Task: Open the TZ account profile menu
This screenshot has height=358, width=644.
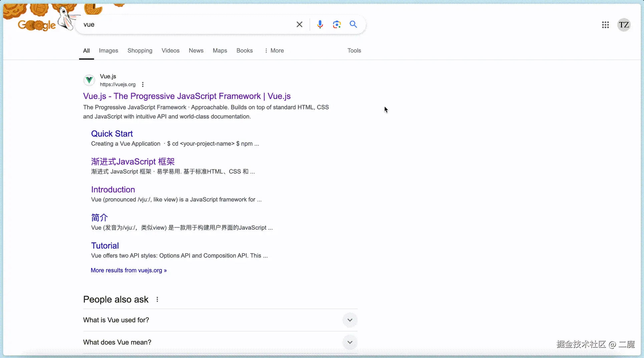Action: 623,25
